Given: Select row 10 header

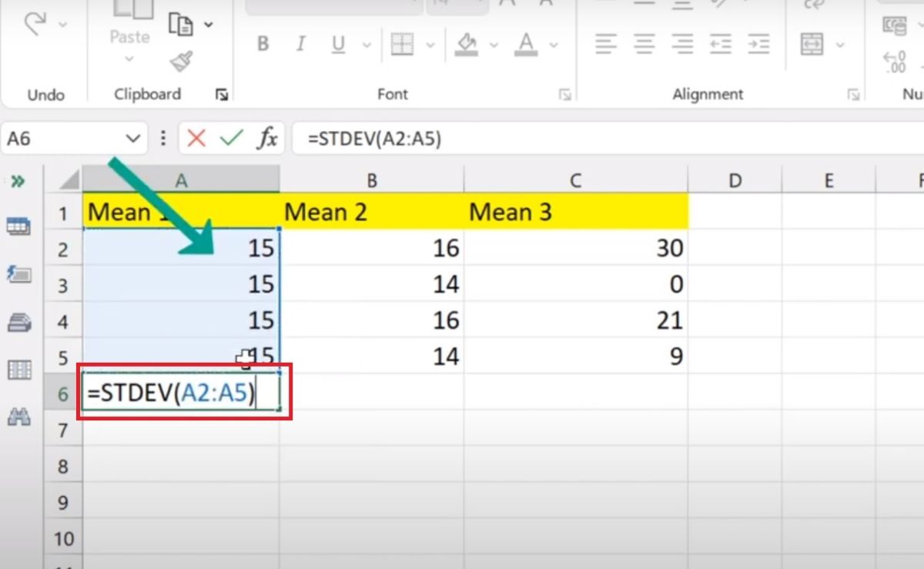Looking at the screenshot, I should (x=63, y=538).
